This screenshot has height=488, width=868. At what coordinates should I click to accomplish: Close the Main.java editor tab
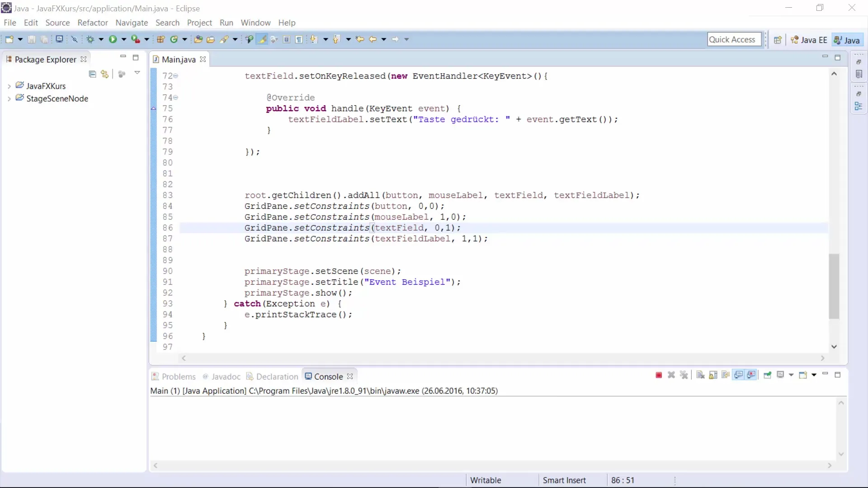[x=203, y=59]
